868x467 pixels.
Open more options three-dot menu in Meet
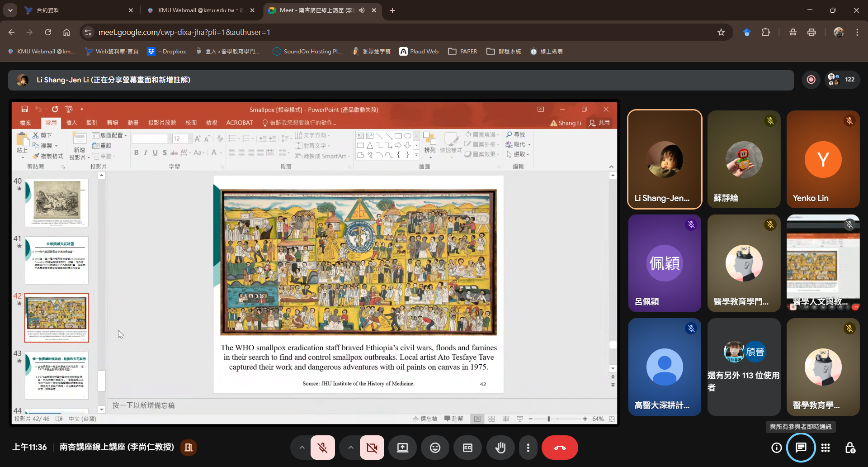[528, 448]
